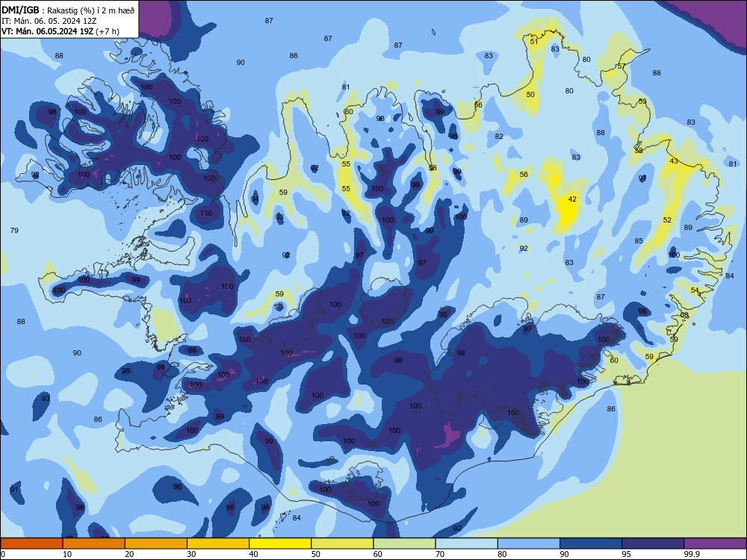Select the 82 value on the map
Screen dimensions: 747x560
tap(499, 136)
